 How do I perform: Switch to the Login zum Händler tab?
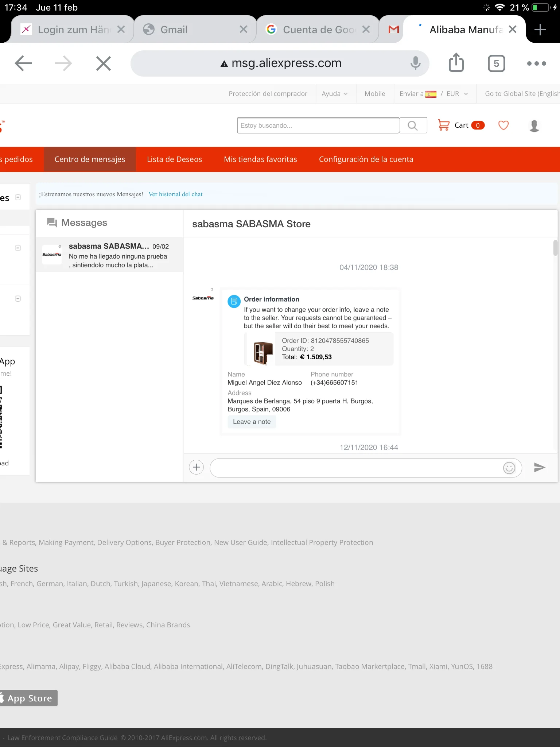point(73,30)
